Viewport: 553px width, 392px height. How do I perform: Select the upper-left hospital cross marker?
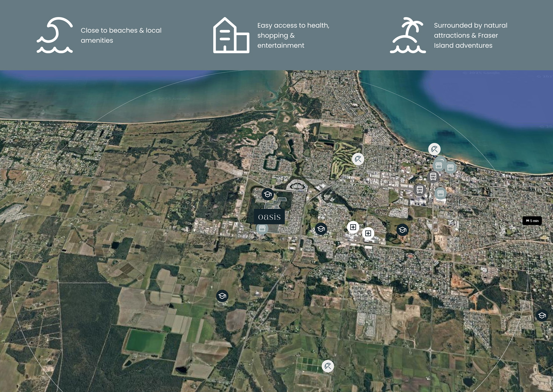[x=353, y=227]
